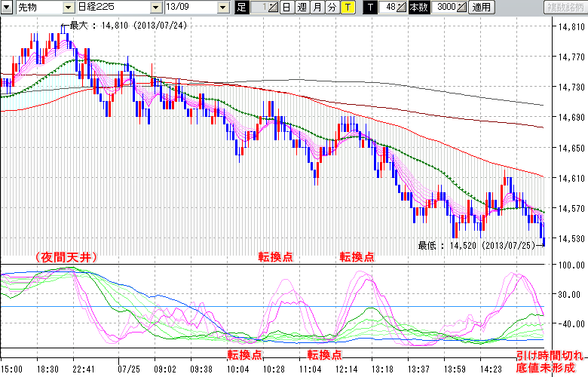Screen dimensions: 588x377
Task: Open the 13/09 contract month dropdown
Action: [222, 8]
